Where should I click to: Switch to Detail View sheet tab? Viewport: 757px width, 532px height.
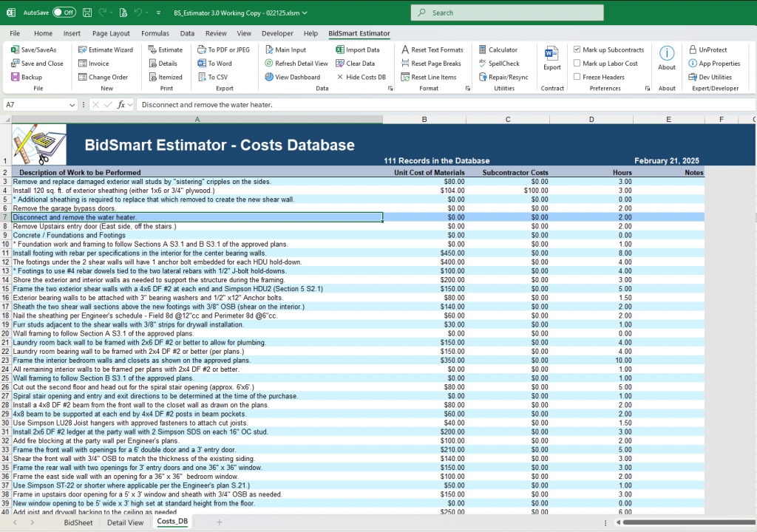coord(125,522)
